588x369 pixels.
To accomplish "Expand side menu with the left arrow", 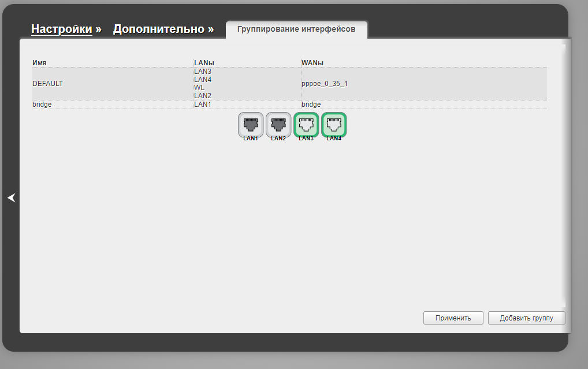I will [x=11, y=197].
